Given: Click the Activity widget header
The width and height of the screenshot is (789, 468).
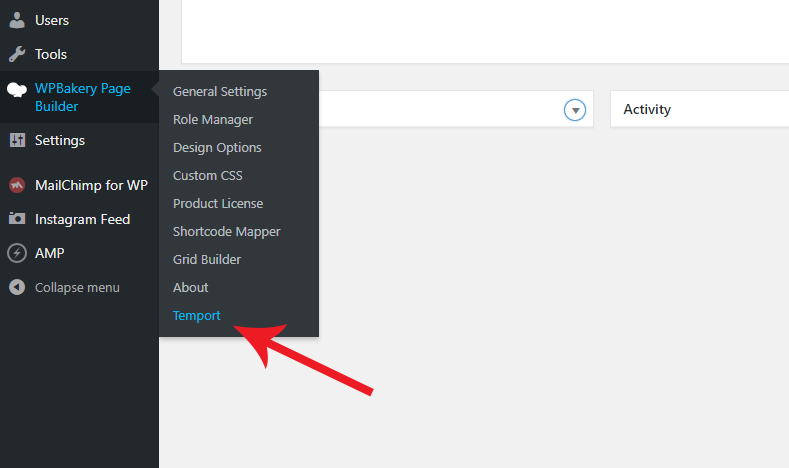Looking at the screenshot, I should pyautogui.click(x=648, y=110).
